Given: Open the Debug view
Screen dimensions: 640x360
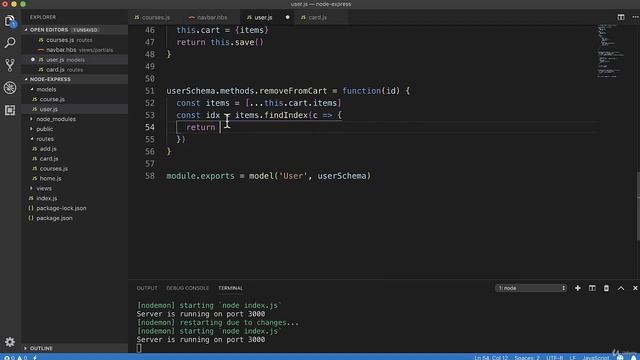Looking at the screenshot, I should [x=10, y=87].
